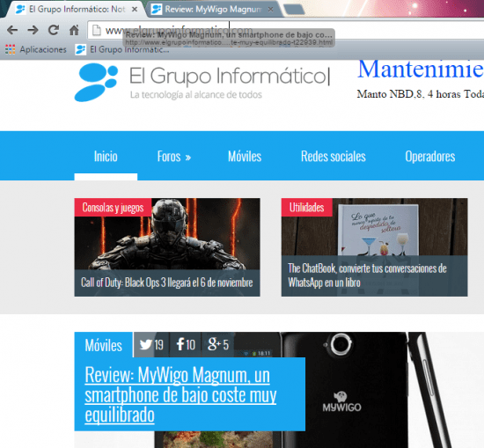Share article on Facebook (10)
484x448 pixels.
(x=186, y=344)
